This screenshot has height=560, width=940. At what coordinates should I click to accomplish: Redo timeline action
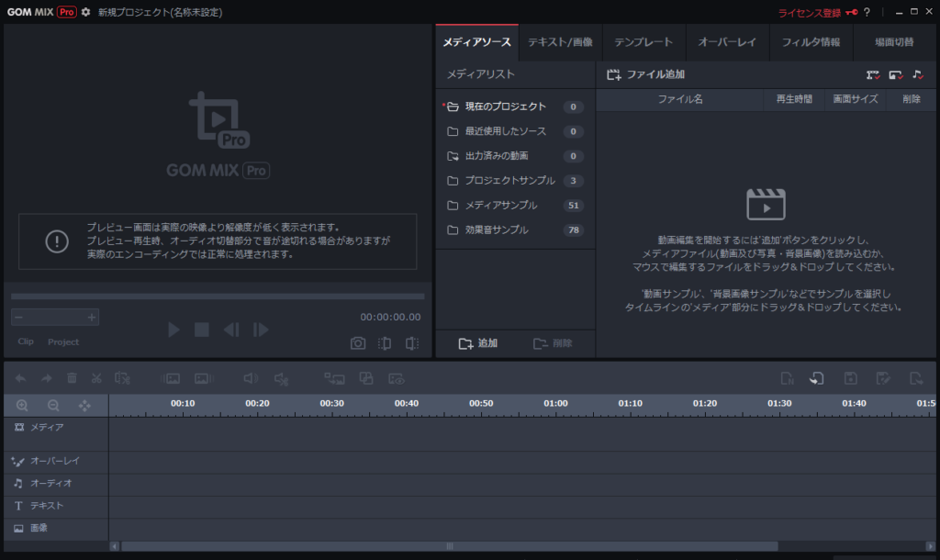pos(46,378)
